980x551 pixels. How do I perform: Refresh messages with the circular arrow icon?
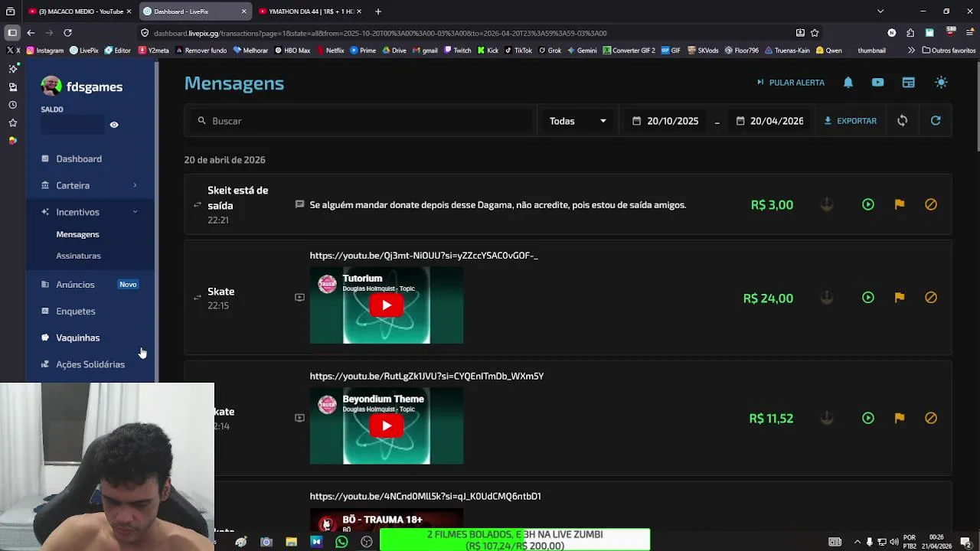(936, 121)
